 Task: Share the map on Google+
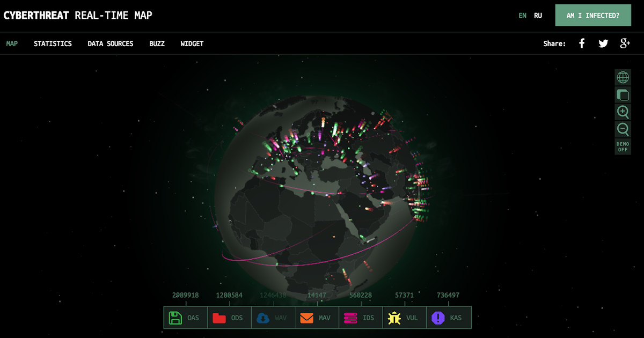(625, 43)
